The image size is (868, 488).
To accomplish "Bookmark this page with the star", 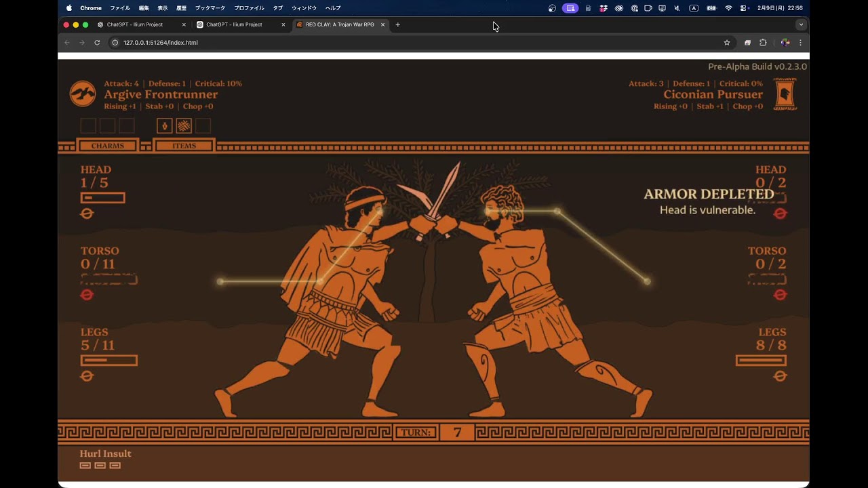I will 727,43.
